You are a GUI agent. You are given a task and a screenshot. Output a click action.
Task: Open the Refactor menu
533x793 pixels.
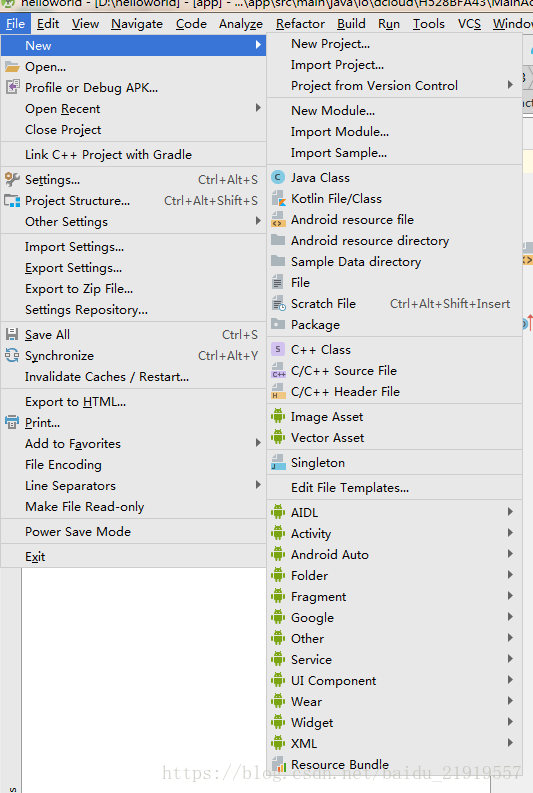click(x=300, y=24)
